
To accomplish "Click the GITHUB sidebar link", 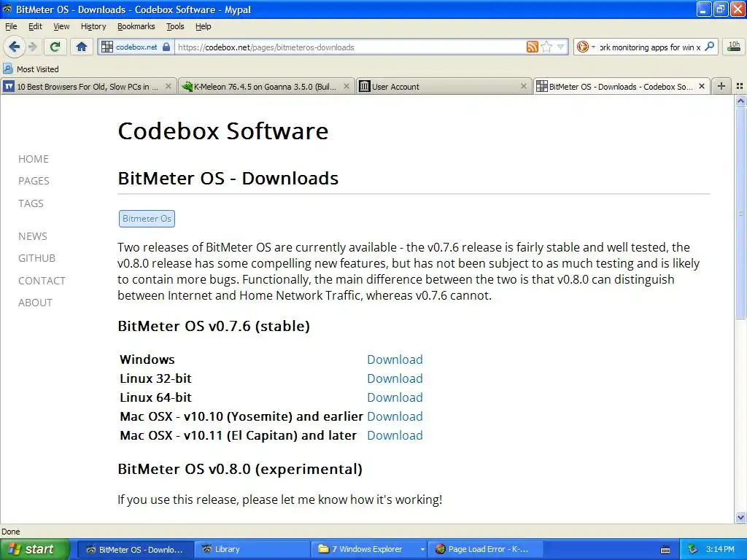I will [37, 258].
